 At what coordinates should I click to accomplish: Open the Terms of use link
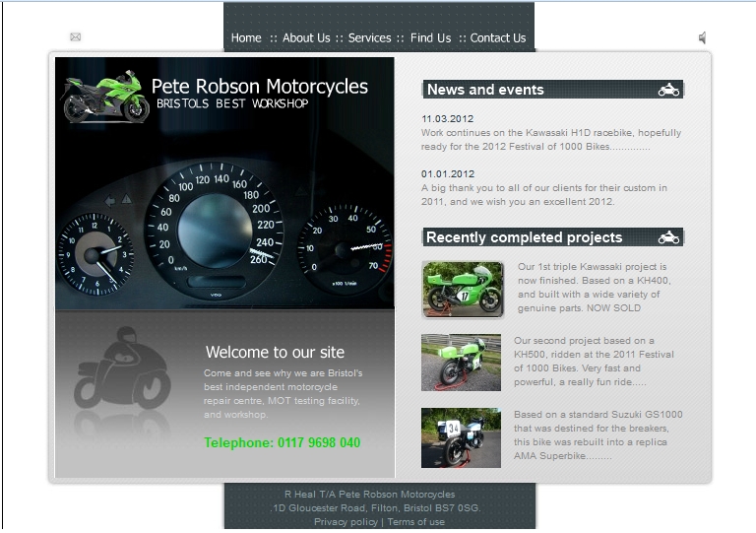pos(415,522)
